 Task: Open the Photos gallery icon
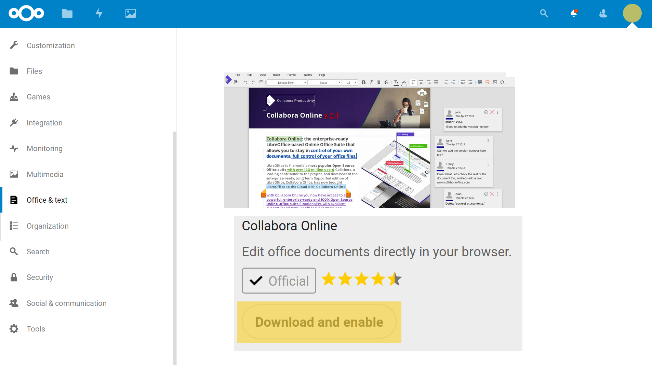click(131, 13)
